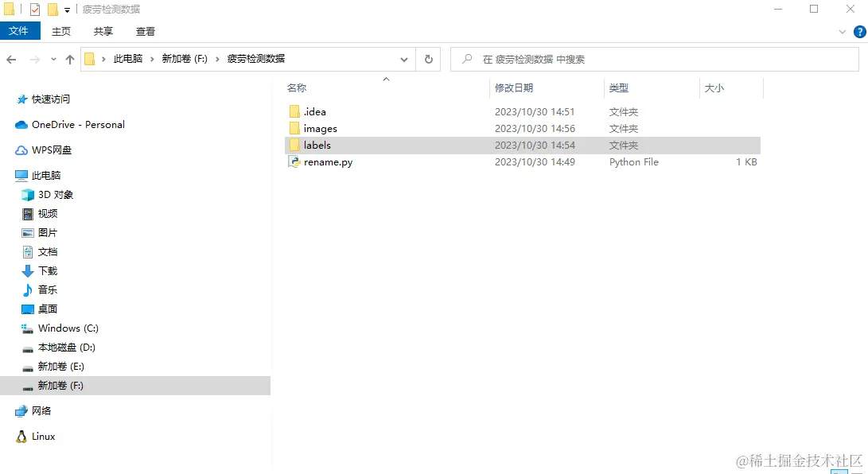Select the labels folder icon

[294, 145]
